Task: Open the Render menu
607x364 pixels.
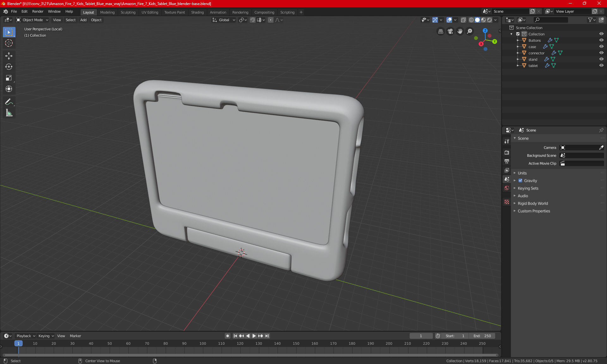Action: click(38, 11)
